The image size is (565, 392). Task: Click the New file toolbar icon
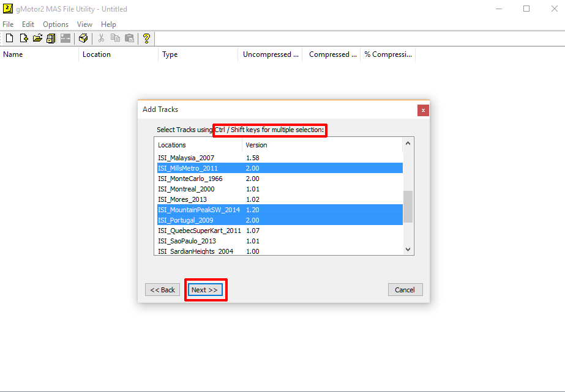(x=10, y=38)
